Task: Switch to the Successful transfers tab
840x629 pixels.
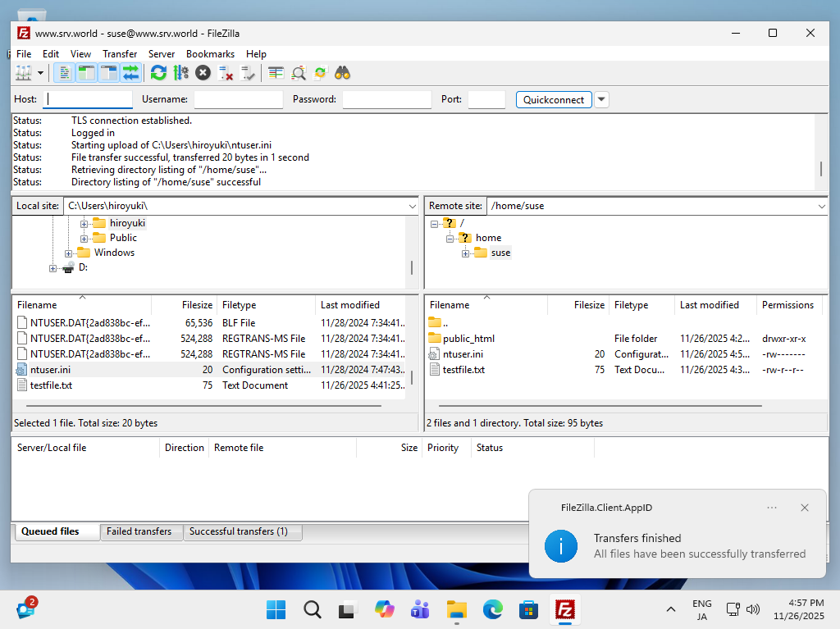Action: click(239, 531)
